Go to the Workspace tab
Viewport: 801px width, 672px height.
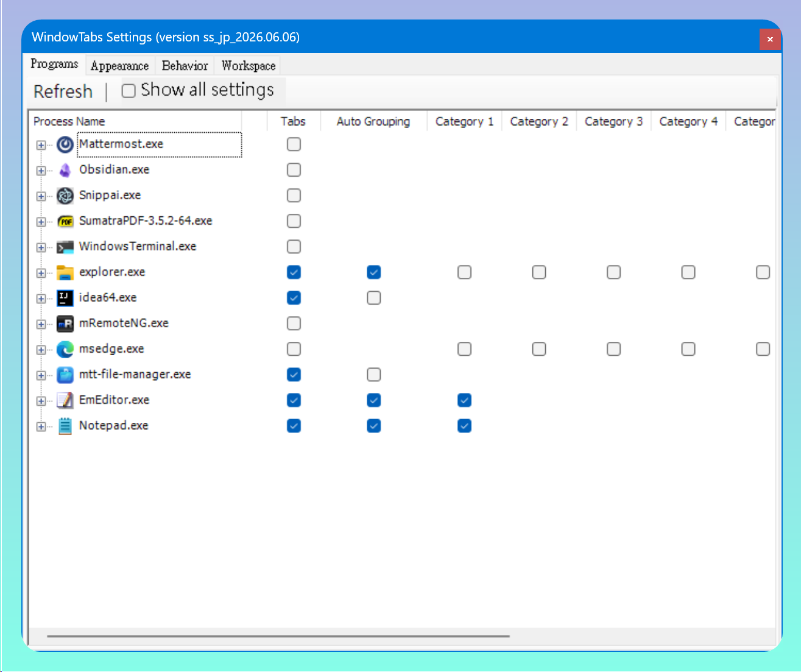pos(249,66)
